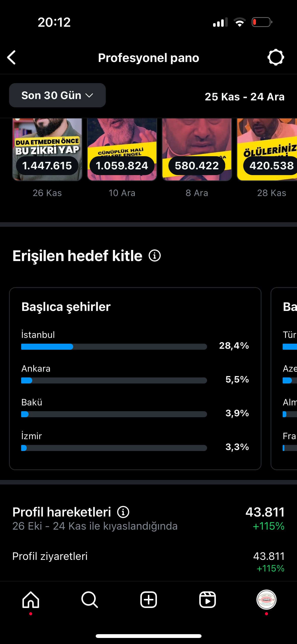Open the 420.538 views post thumbnail
297x644 pixels.
[267, 150]
